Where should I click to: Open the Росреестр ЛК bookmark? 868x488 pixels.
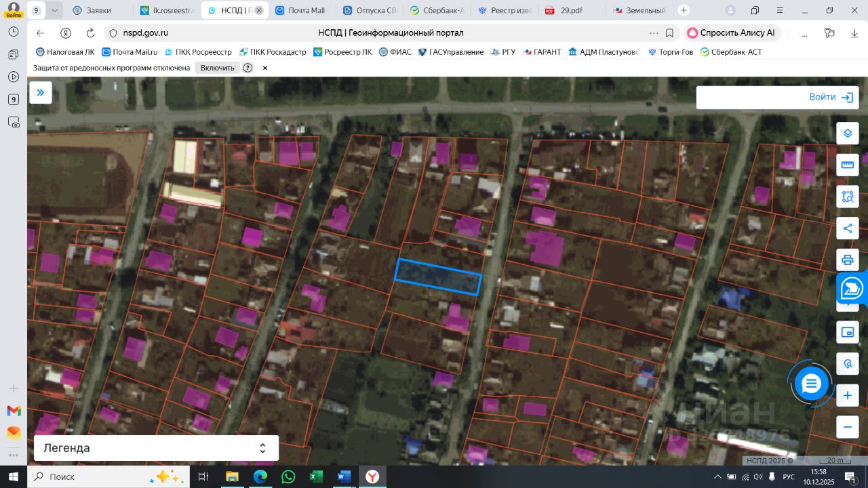click(342, 52)
